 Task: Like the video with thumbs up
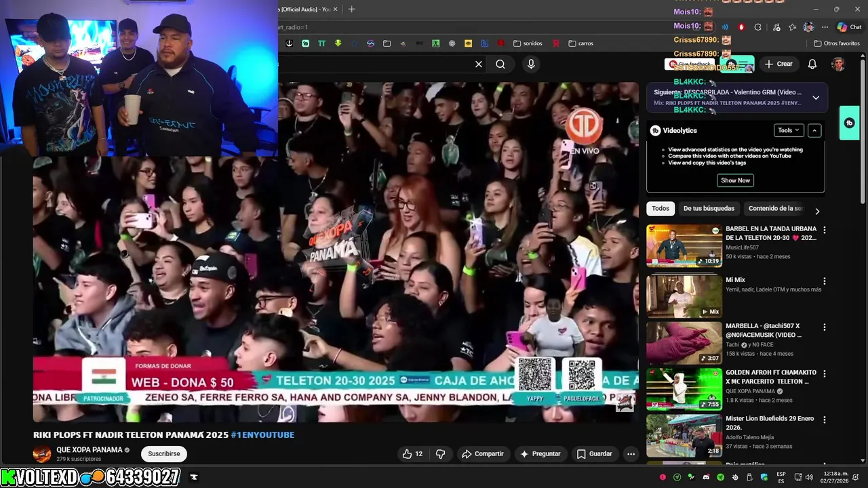pos(412,454)
